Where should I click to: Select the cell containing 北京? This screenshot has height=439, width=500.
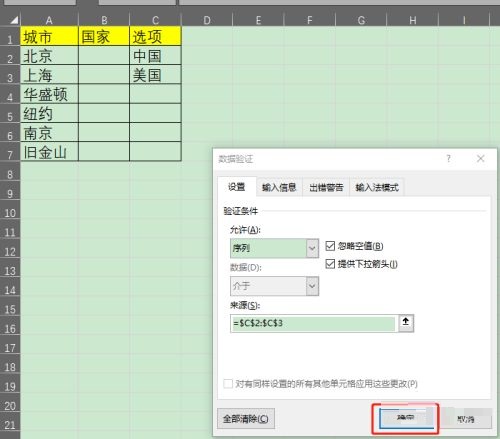(x=49, y=55)
